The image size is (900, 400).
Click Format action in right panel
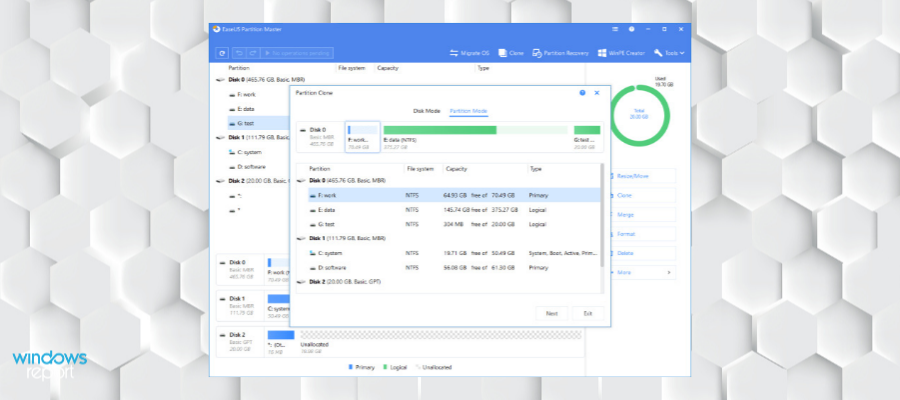[x=643, y=234]
